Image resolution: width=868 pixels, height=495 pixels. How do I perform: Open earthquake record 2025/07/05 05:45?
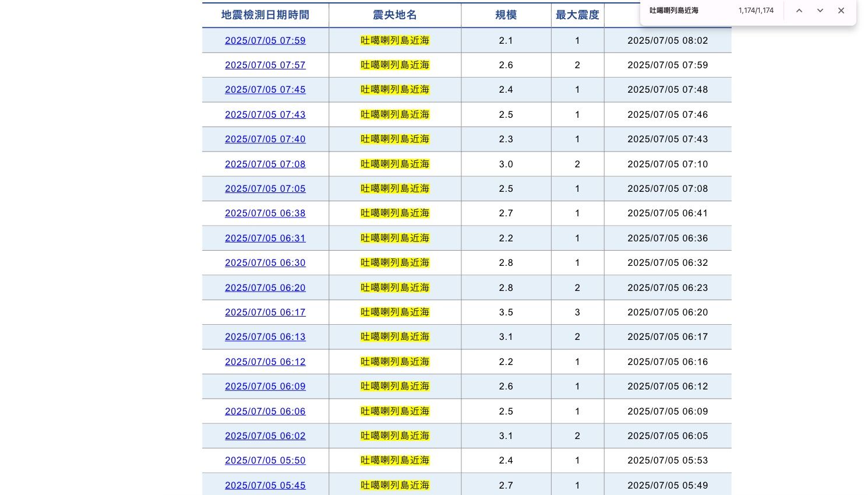point(265,485)
